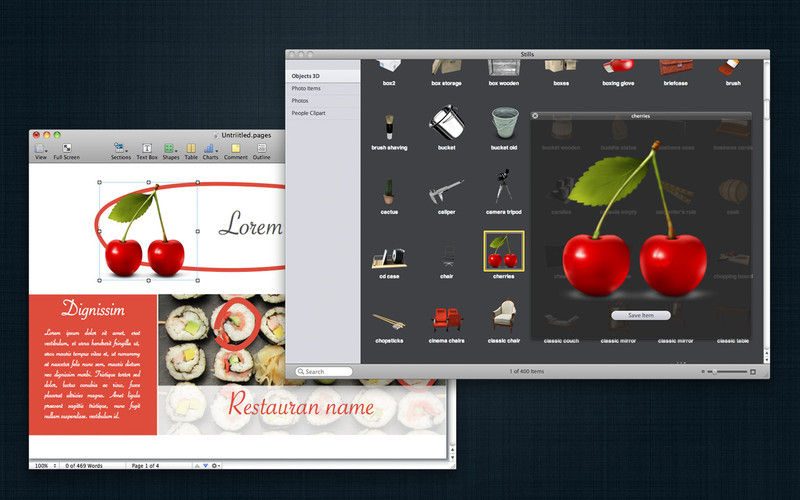
Task: Open the 100% zoom dropdown in Pages
Action: tap(45, 466)
